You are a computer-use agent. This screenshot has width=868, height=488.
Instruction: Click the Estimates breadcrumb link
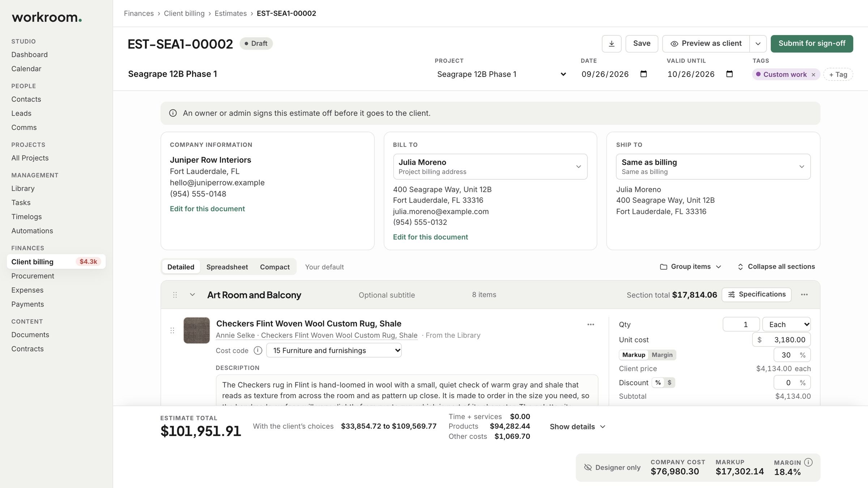pyautogui.click(x=230, y=13)
